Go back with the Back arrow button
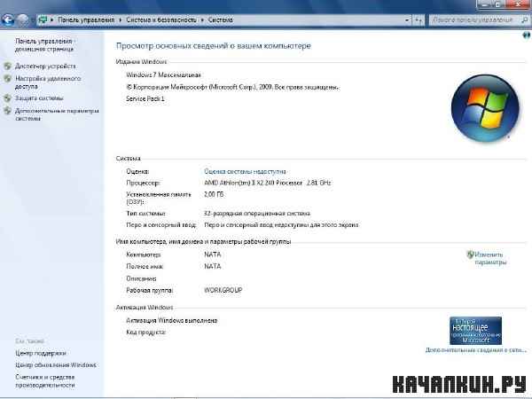Image resolution: width=532 pixels, height=399 pixels. point(8,20)
